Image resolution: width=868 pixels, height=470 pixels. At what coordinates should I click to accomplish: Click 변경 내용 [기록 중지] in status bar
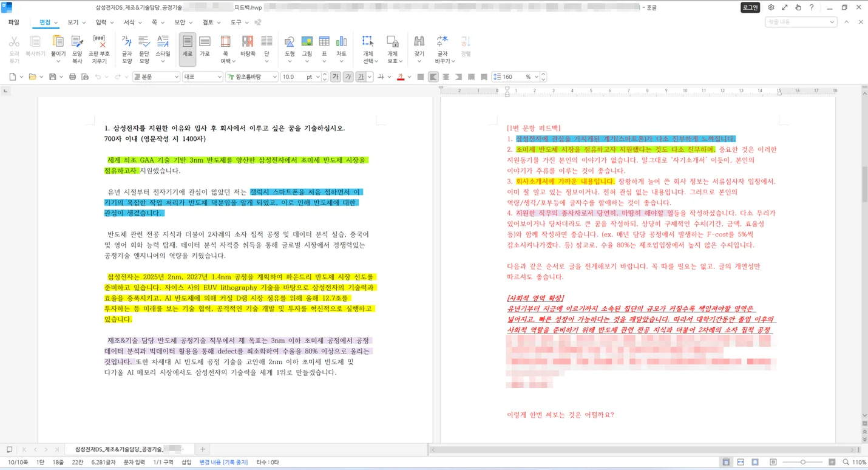click(x=223, y=462)
